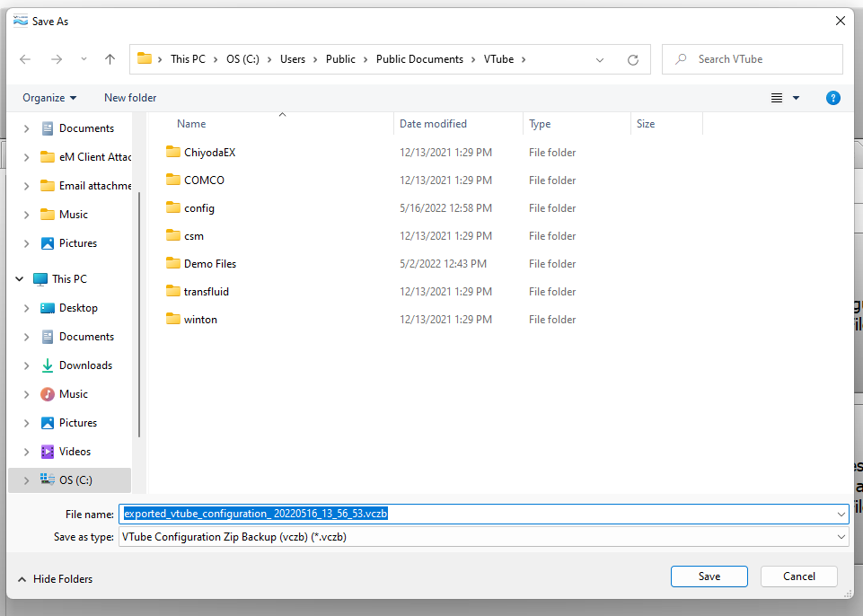Sort by Date modified column header

point(434,124)
